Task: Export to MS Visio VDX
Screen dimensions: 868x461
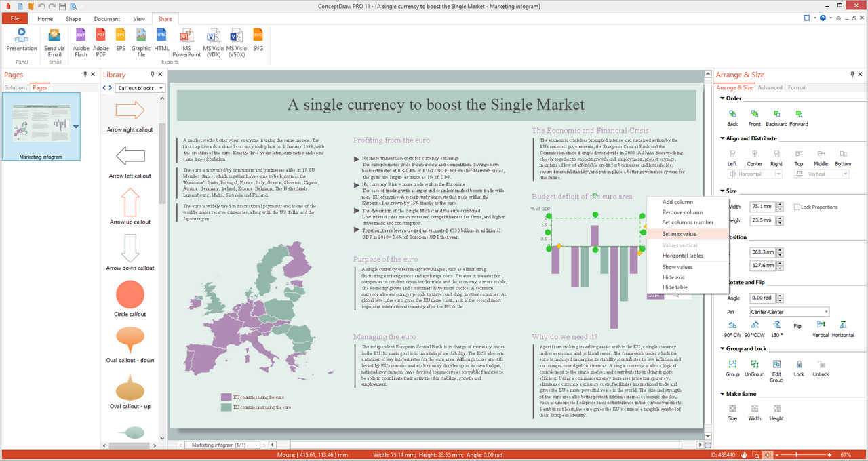Action: coord(214,42)
